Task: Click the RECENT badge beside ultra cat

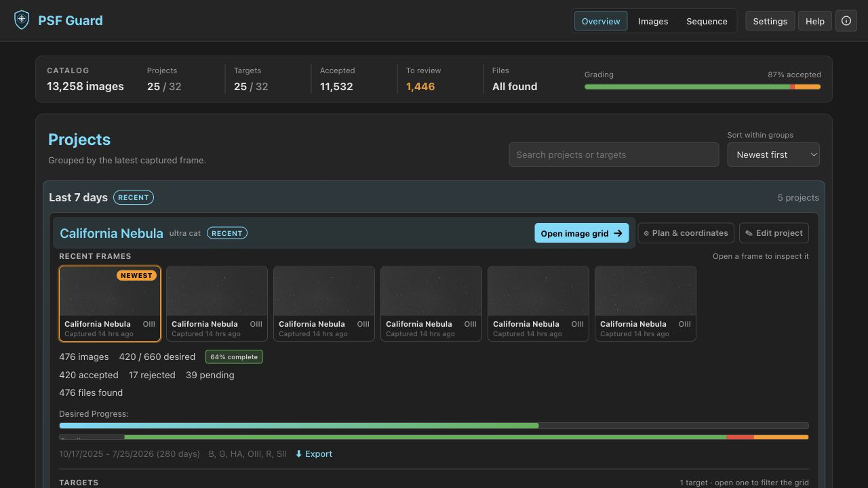Action: pos(227,233)
